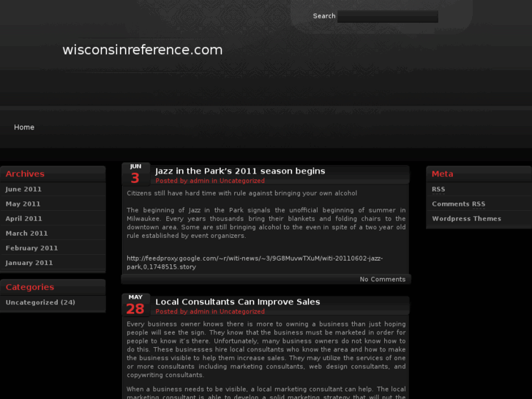Click admin author link under Jazz post

point(199,181)
